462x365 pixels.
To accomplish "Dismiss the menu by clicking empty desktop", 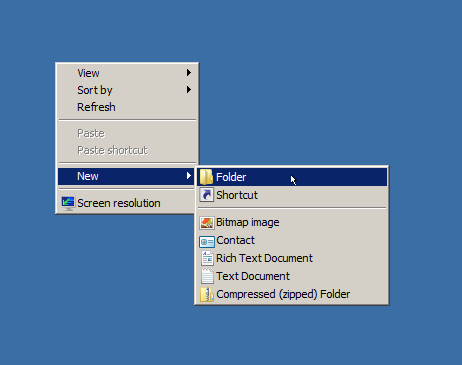I will point(333,83).
